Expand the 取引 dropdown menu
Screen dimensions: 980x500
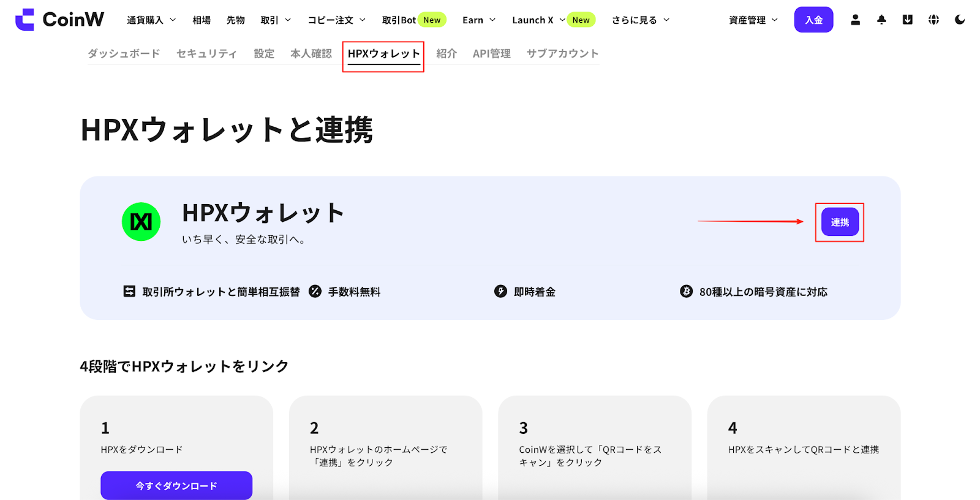[276, 20]
